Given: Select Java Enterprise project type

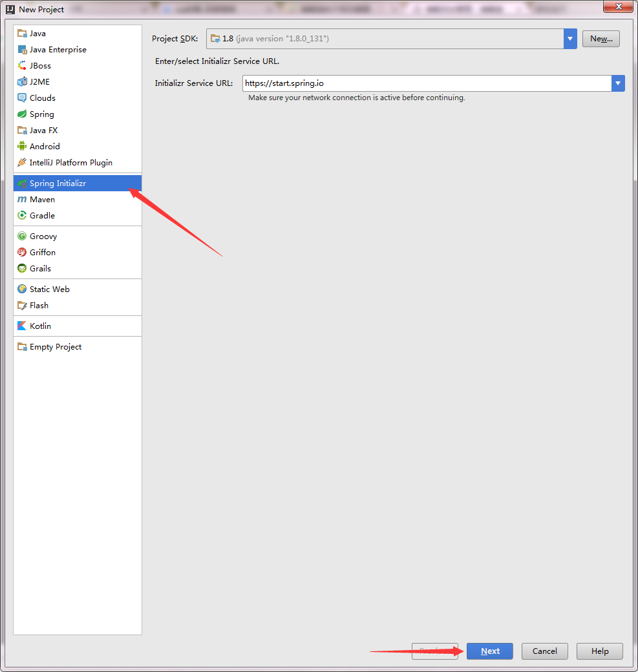Looking at the screenshot, I should pos(78,50).
